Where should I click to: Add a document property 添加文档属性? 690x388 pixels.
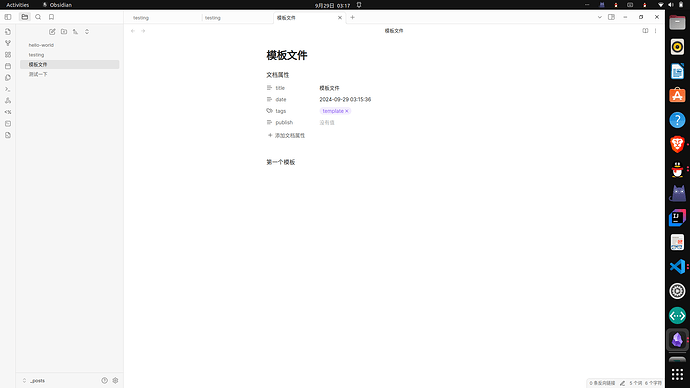pos(286,135)
